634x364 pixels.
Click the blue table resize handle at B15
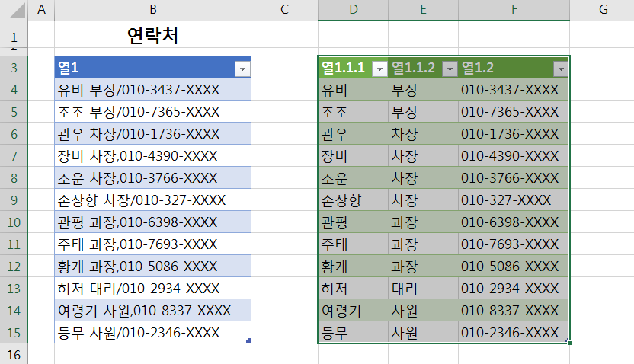248,340
